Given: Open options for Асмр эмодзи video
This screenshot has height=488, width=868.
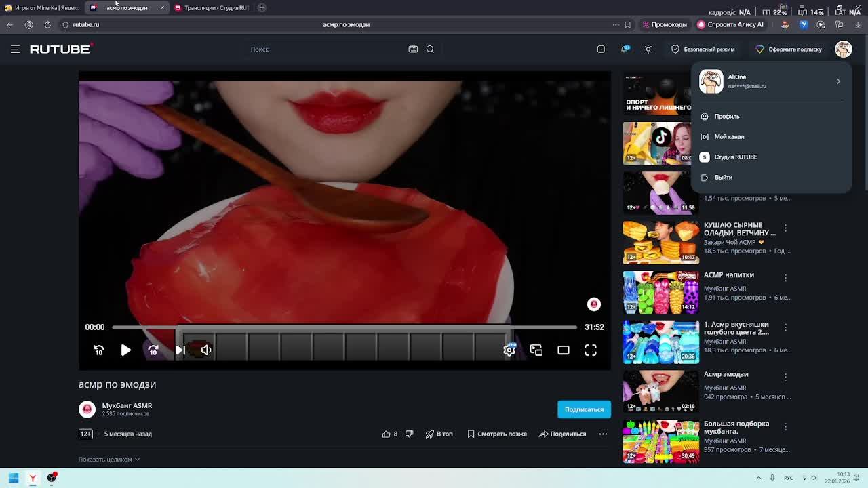Looking at the screenshot, I should tap(785, 377).
